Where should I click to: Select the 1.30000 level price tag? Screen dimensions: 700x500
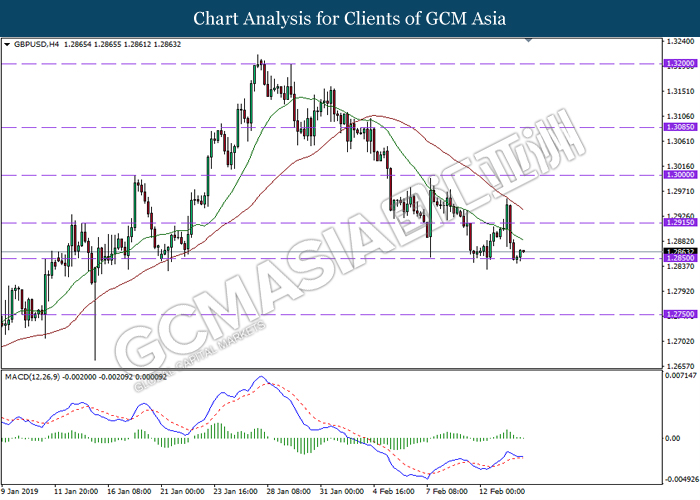(x=680, y=175)
